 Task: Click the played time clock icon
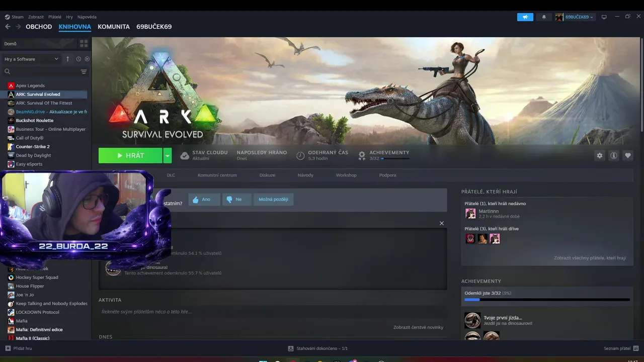click(300, 155)
